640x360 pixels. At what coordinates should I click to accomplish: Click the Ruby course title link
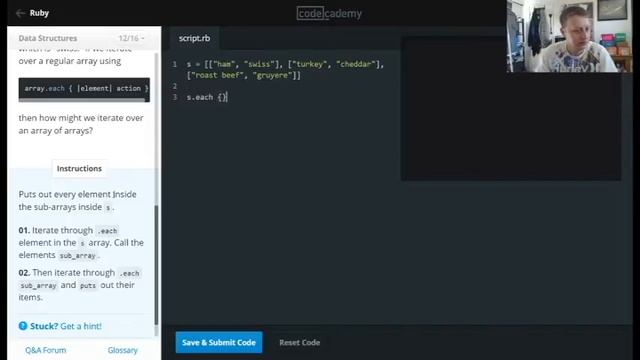click(x=39, y=13)
